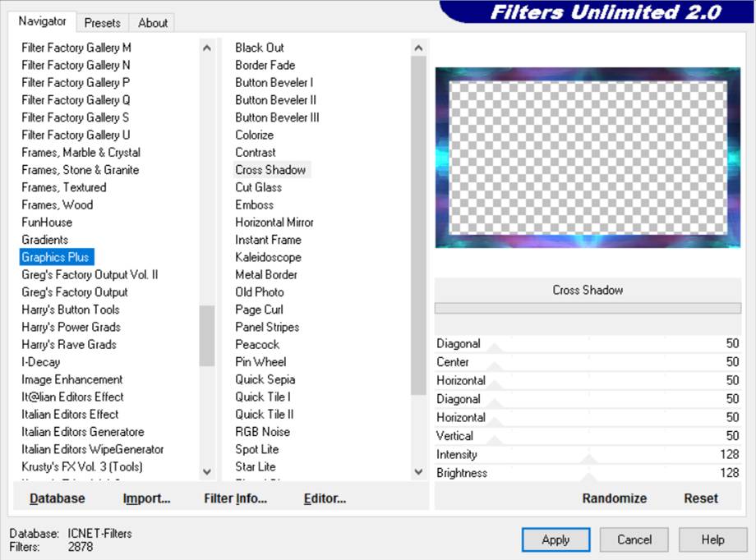Select Harry's Button Tools
Image resolution: width=756 pixels, height=560 pixels.
point(71,310)
